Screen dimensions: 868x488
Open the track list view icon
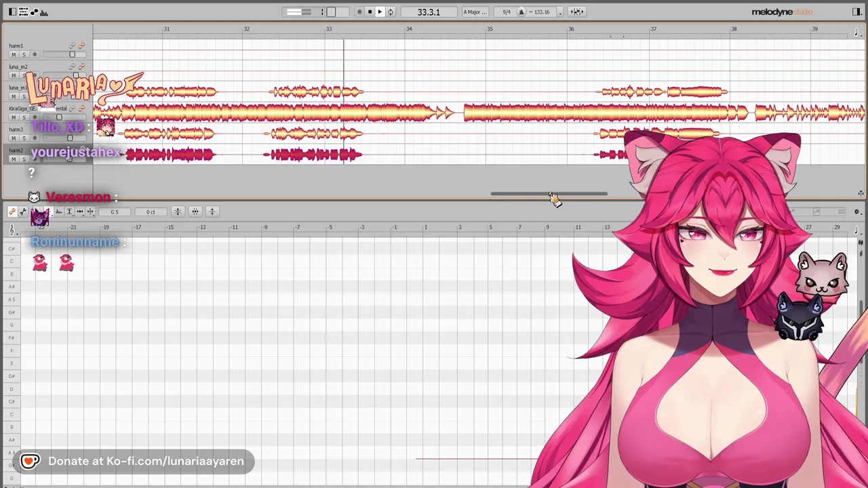point(23,12)
